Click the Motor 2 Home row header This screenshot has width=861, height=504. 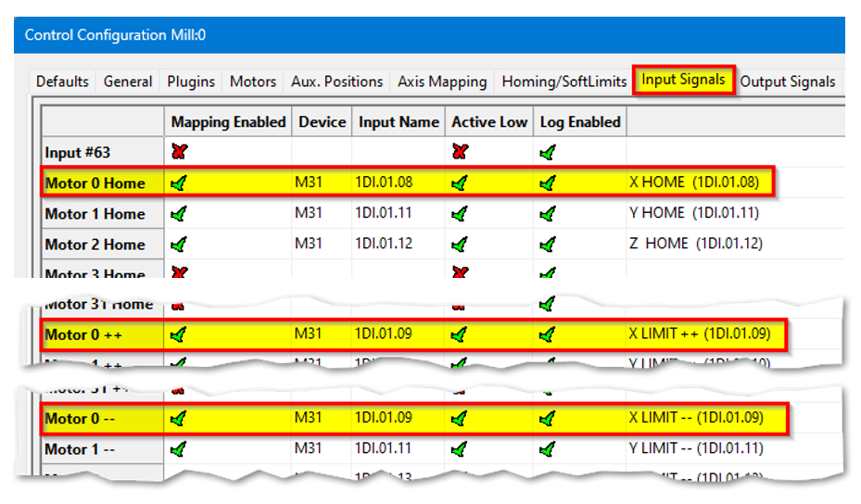(95, 245)
